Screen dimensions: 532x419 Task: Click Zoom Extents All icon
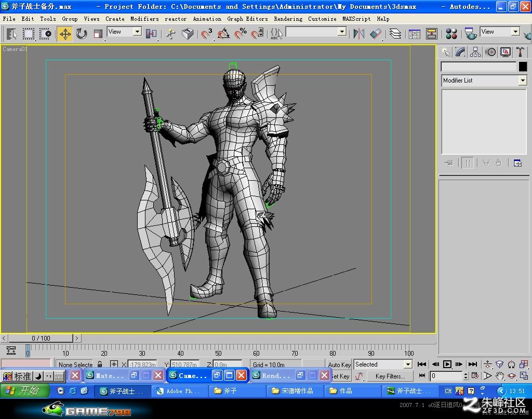(x=524, y=364)
